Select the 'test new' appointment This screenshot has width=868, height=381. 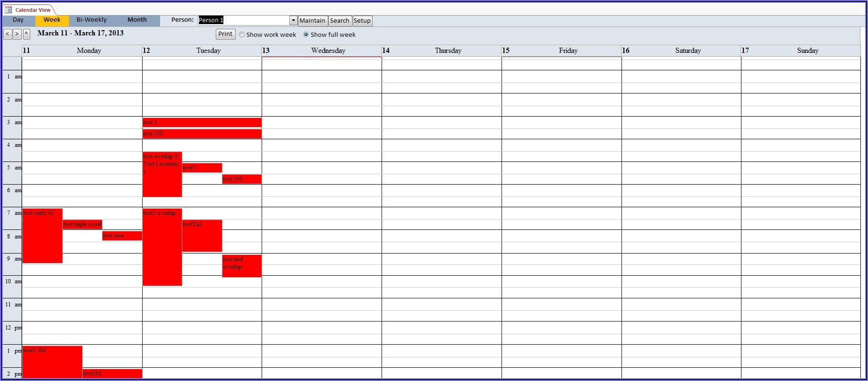pyautogui.click(x=122, y=236)
